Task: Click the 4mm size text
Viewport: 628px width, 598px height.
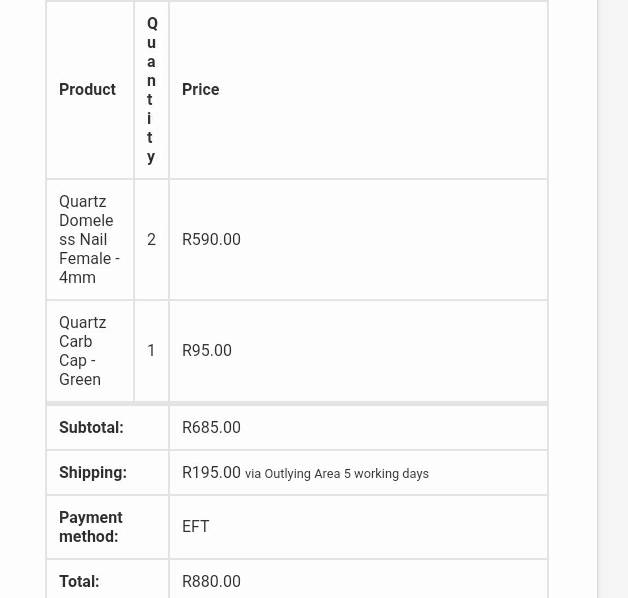Action: 77,278
